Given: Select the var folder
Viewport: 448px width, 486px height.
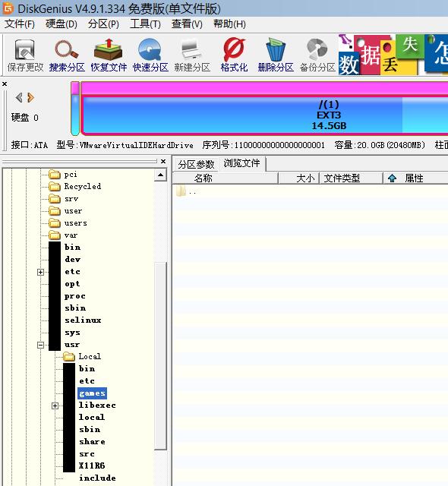Looking at the screenshot, I should click(63, 235).
